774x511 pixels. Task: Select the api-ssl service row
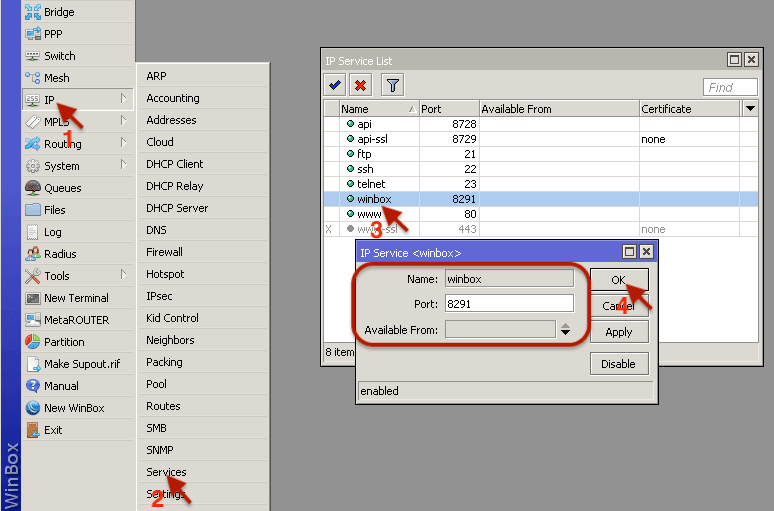point(541,139)
